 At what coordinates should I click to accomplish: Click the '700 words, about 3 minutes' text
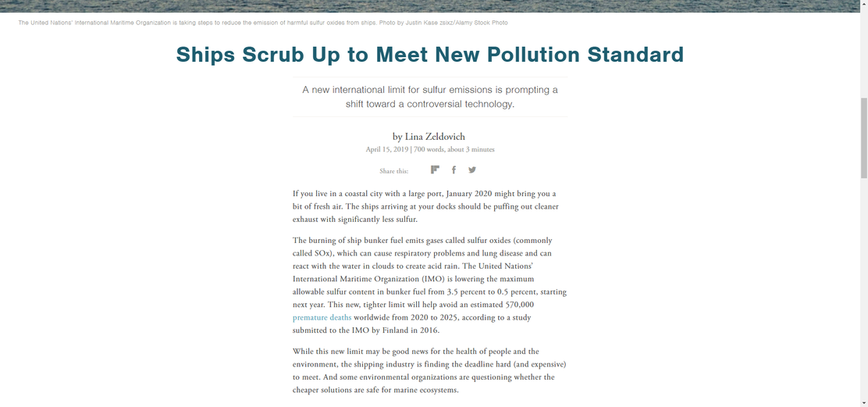pyautogui.click(x=454, y=149)
